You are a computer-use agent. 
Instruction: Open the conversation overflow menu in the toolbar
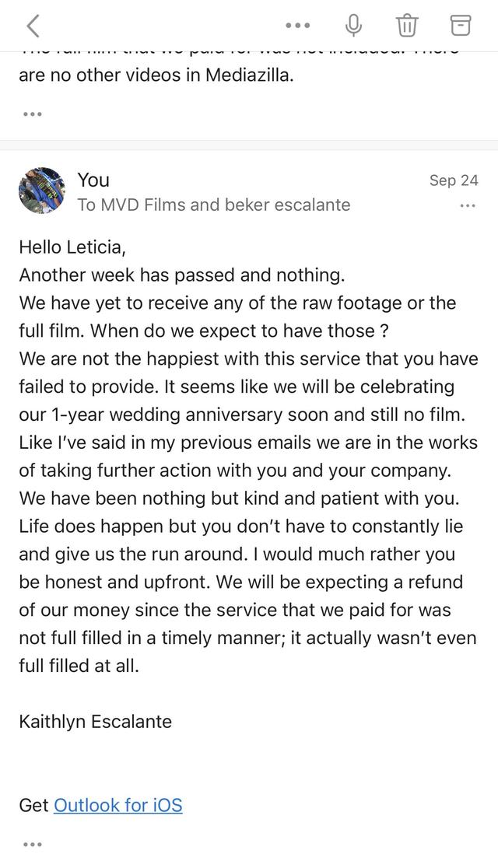pyautogui.click(x=298, y=25)
